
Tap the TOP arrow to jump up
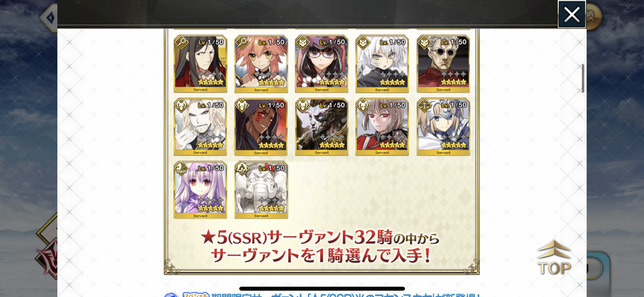coord(554,258)
